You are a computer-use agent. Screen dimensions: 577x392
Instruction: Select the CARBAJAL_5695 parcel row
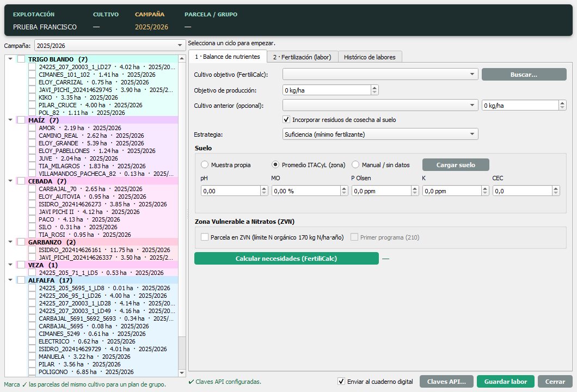tap(103, 326)
